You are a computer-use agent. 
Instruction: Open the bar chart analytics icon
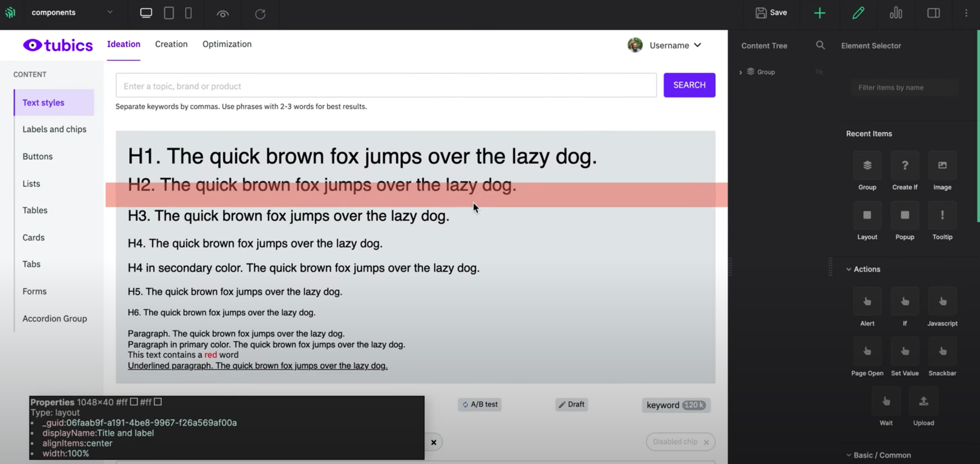(896, 13)
